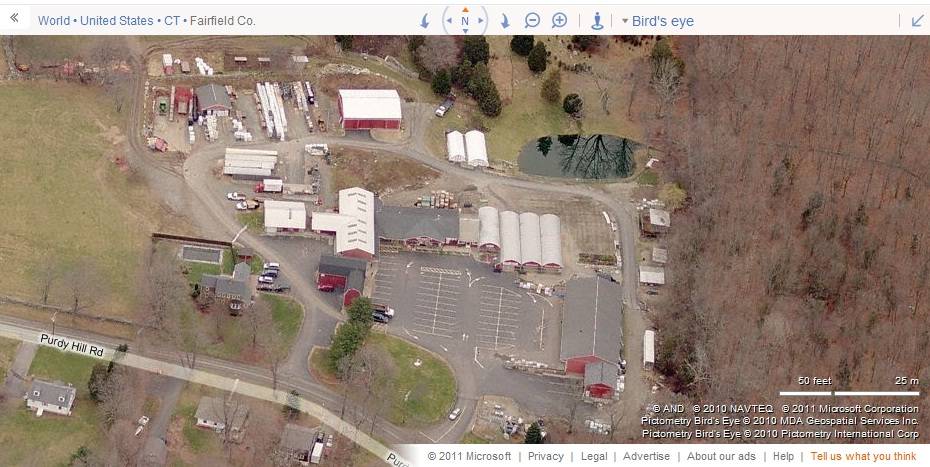Zoom in with the plus magnifier
Viewport: 930px width, 467px height.
[x=559, y=21]
